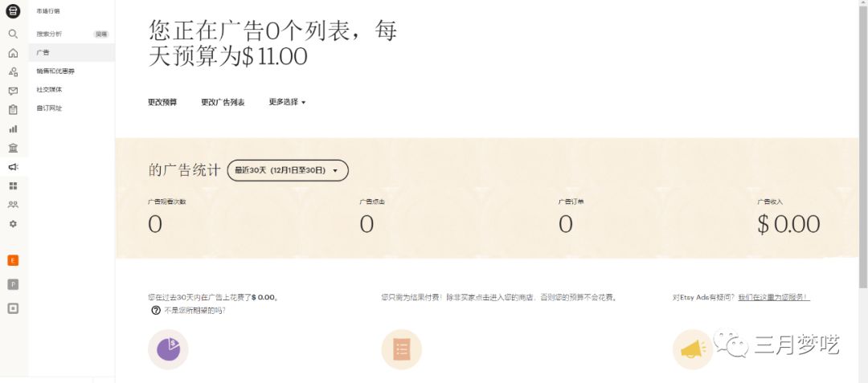Open the 我们在这里为您服务 link

tap(773, 297)
